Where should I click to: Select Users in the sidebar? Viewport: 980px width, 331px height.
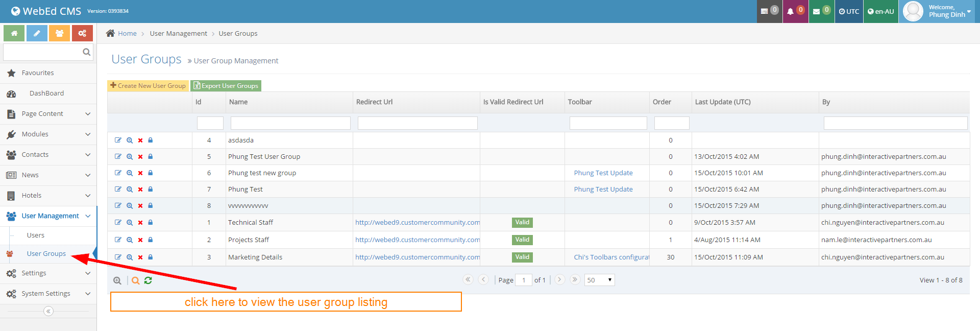[36, 235]
